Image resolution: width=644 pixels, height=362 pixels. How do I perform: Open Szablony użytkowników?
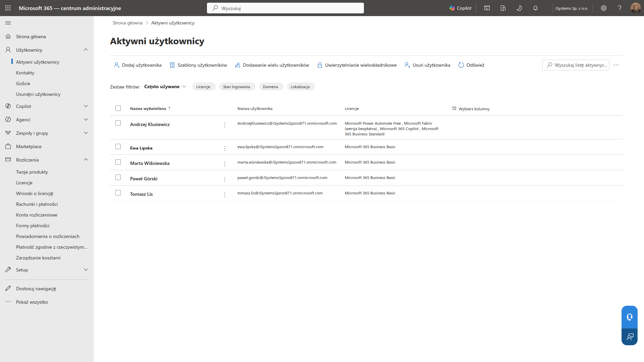click(199, 65)
